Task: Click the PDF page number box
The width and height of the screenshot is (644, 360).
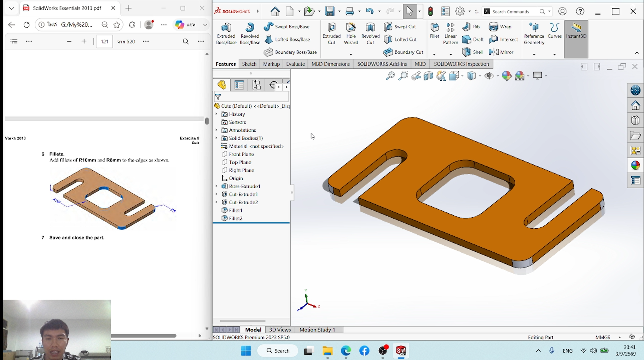Action: (x=104, y=41)
